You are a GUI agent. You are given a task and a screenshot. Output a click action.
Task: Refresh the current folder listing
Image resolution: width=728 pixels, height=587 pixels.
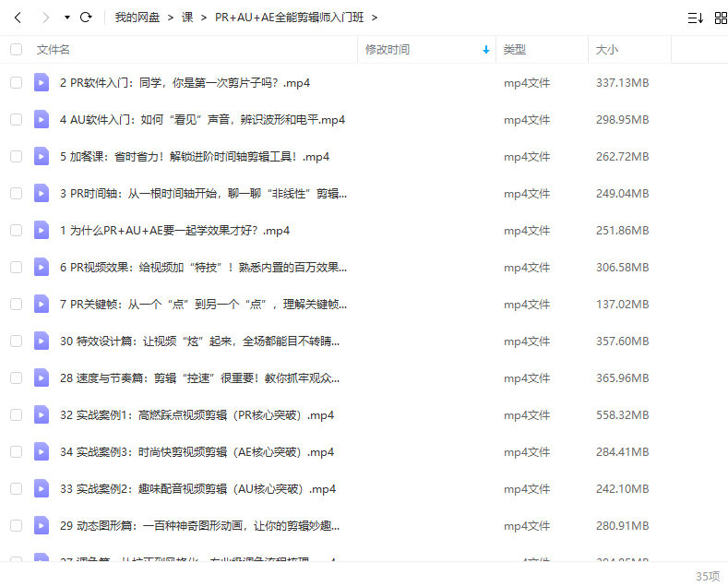(x=86, y=18)
